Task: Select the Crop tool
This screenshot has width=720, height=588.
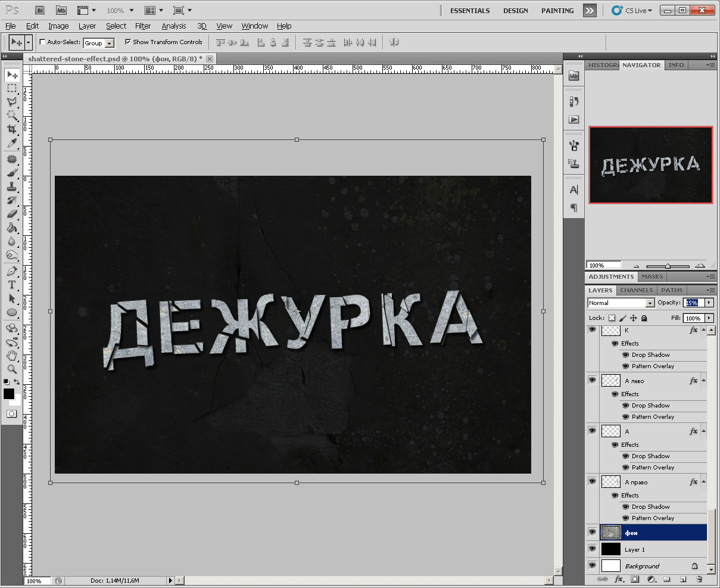Action: pos(11,129)
